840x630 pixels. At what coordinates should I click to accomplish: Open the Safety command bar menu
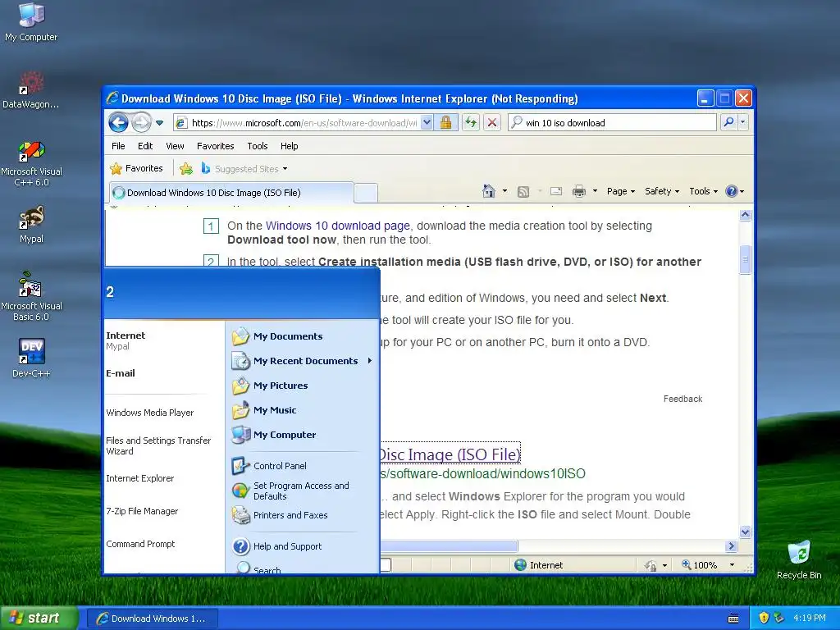click(662, 191)
